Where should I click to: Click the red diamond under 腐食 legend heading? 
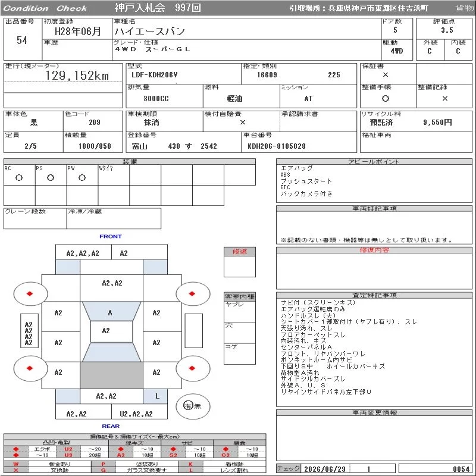[x=226, y=449]
